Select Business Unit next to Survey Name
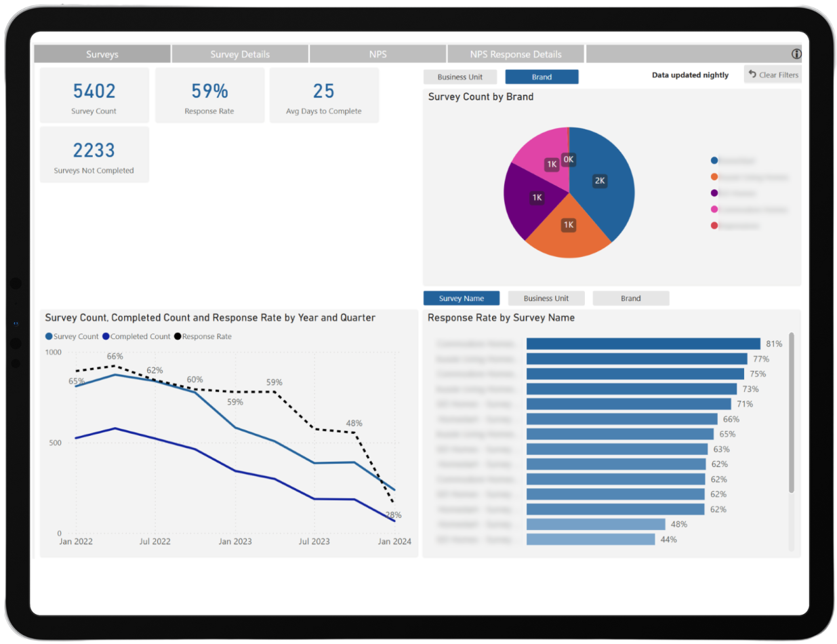 (546, 298)
